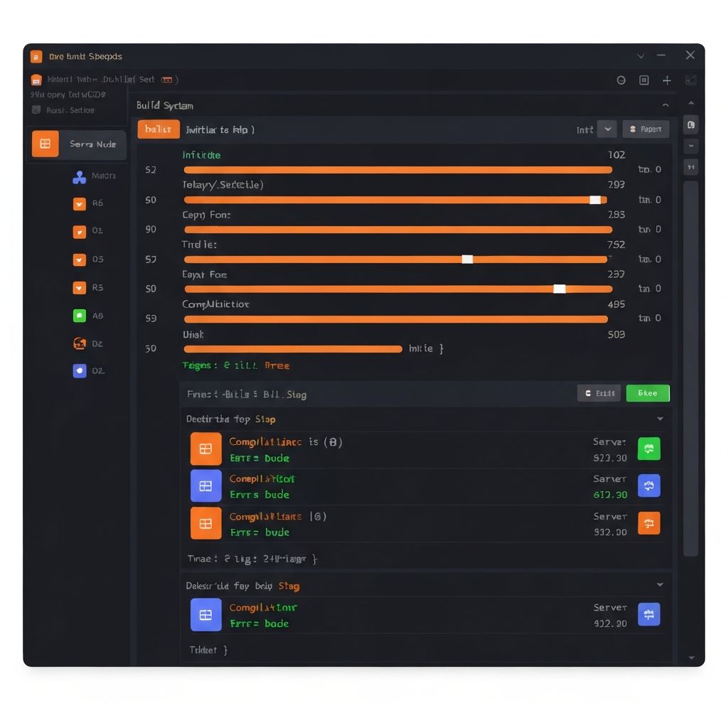Toggle the halted state button
The width and height of the screenshot is (728, 728).
coord(157,129)
